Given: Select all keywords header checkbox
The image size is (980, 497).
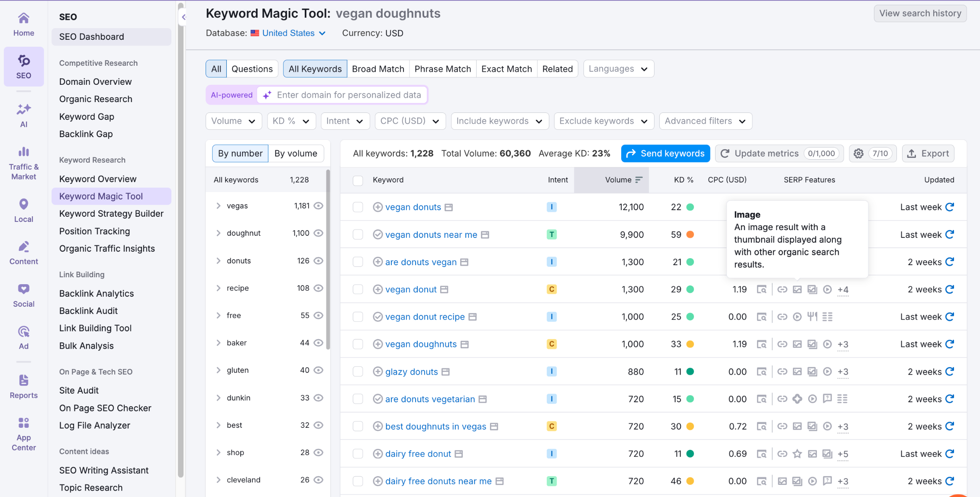Looking at the screenshot, I should click(358, 180).
